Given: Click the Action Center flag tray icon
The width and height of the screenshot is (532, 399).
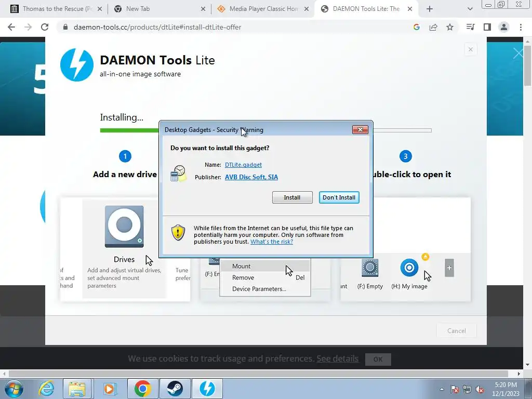Looking at the screenshot, I should pos(455,389).
